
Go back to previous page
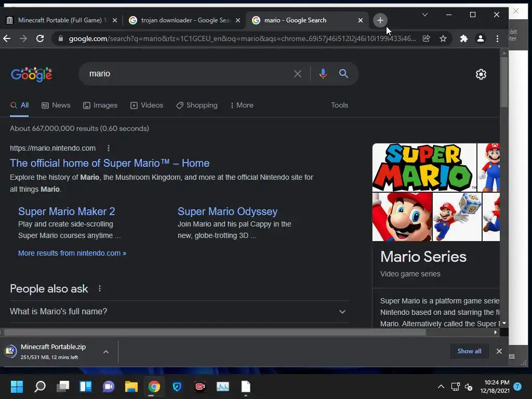[x=7, y=38]
